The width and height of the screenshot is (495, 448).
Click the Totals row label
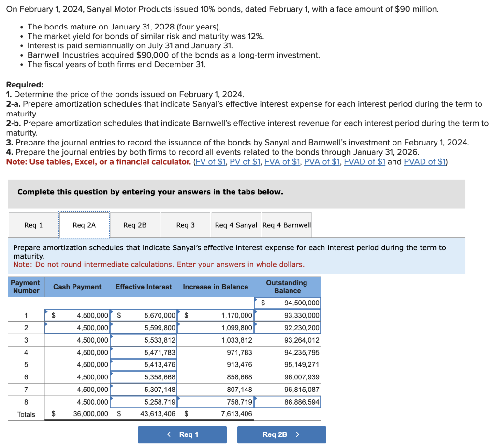click(x=26, y=414)
